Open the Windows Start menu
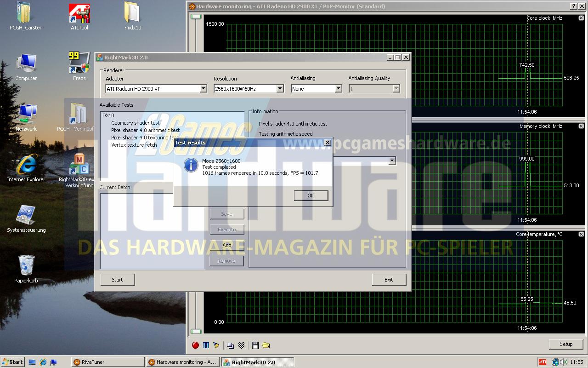588x368 pixels. (13, 362)
